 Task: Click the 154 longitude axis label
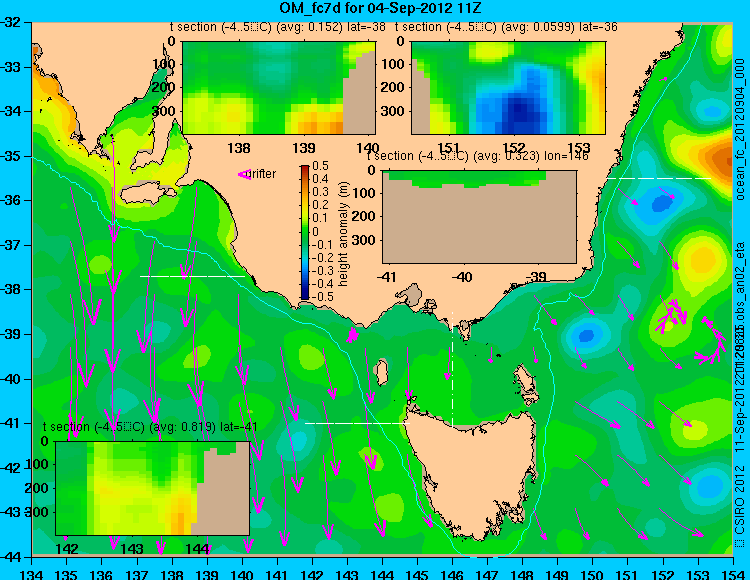point(732,574)
